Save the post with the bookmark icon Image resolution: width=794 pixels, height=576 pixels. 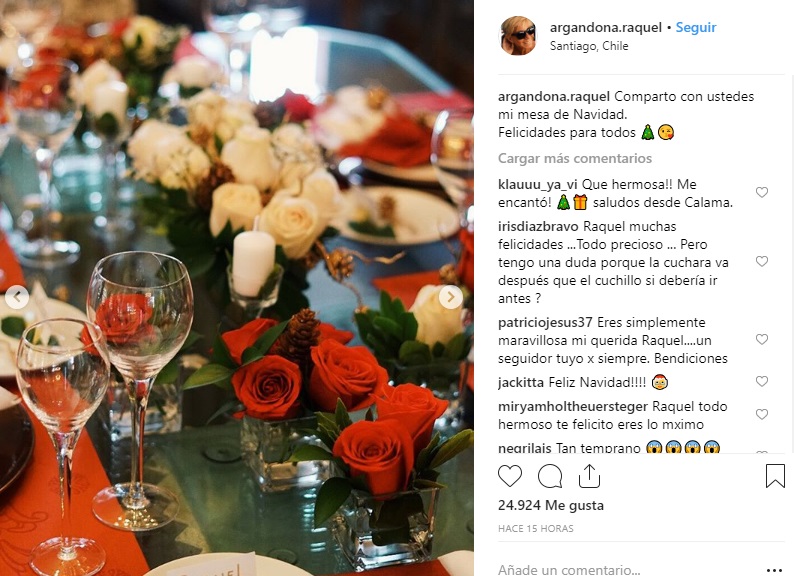(775, 476)
